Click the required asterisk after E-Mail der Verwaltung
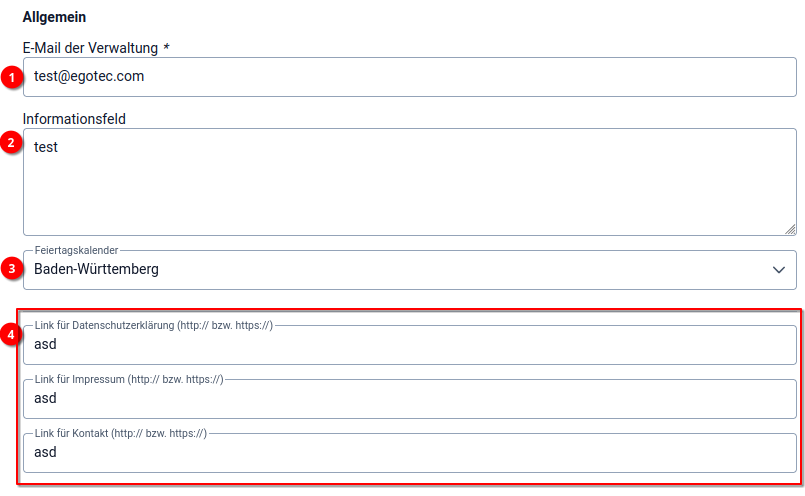 pos(166,48)
